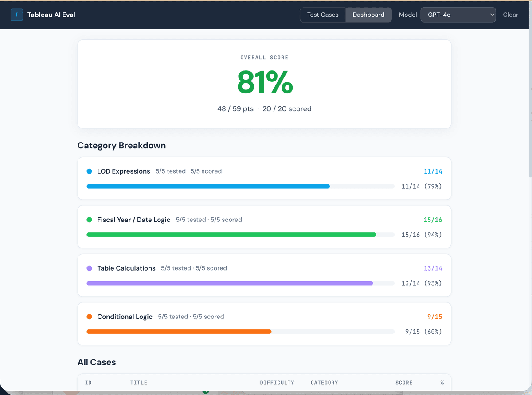Sort the table by ID column
The height and width of the screenshot is (395, 532).
88,383
